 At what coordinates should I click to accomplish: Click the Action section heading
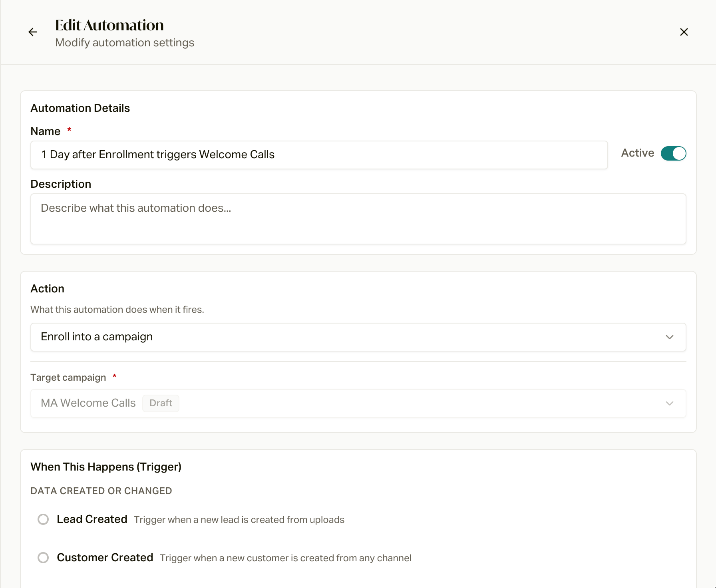(47, 289)
